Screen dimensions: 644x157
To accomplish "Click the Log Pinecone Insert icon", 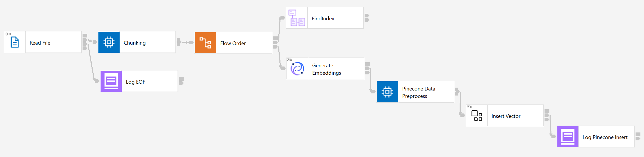I will pyautogui.click(x=568, y=137).
